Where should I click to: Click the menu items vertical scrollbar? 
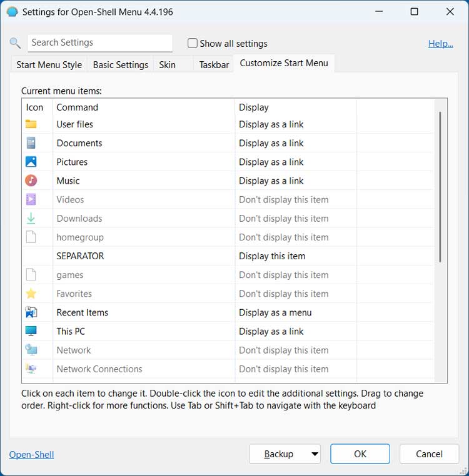pyautogui.click(x=440, y=187)
